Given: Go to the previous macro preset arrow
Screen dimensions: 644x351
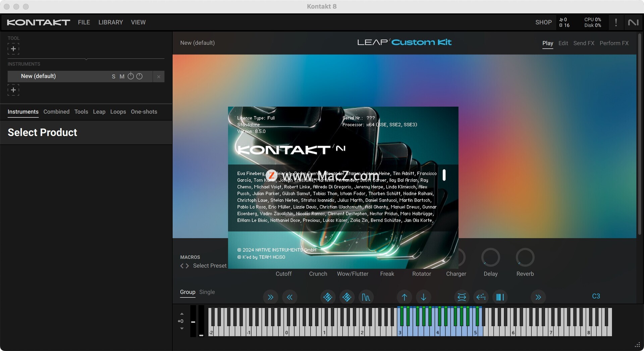Looking at the screenshot, I should tap(182, 266).
